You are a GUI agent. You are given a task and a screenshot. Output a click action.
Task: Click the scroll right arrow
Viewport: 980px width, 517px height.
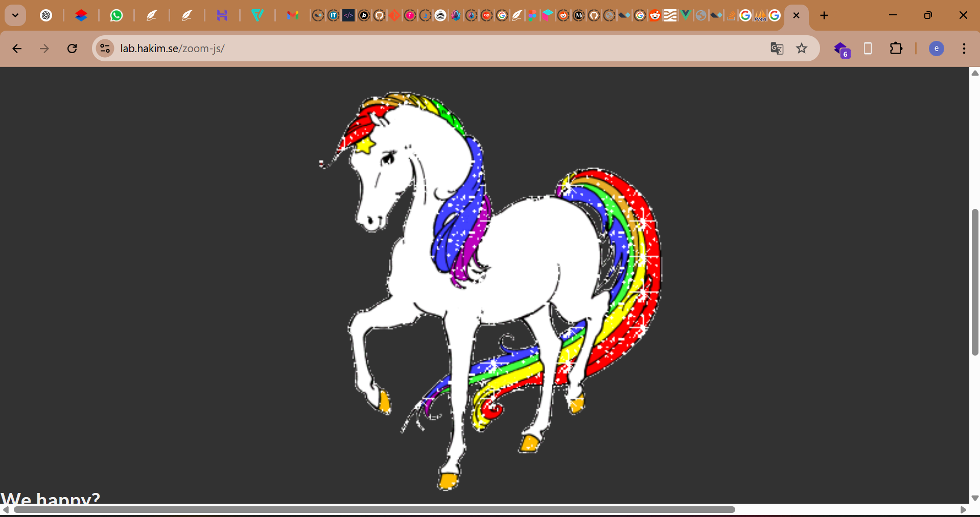[x=963, y=510]
